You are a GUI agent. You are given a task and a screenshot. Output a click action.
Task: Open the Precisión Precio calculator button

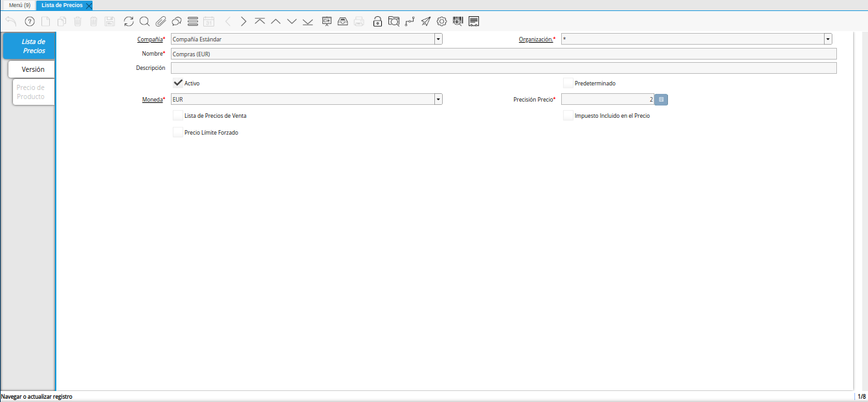[661, 100]
